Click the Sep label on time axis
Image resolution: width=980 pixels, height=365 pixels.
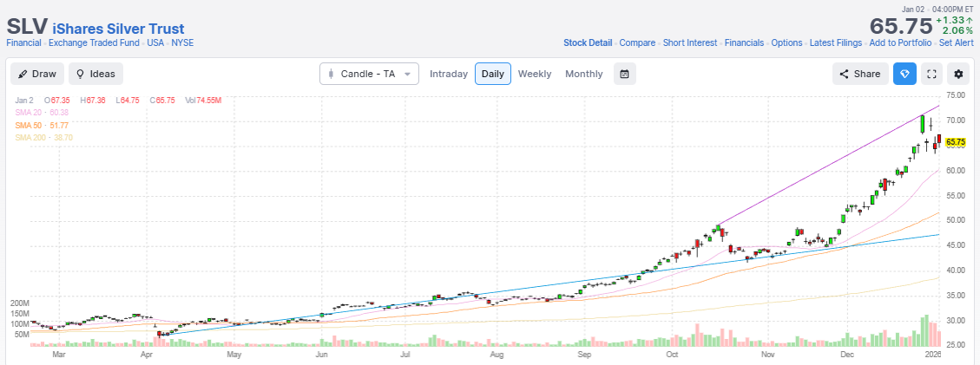pos(584,355)
